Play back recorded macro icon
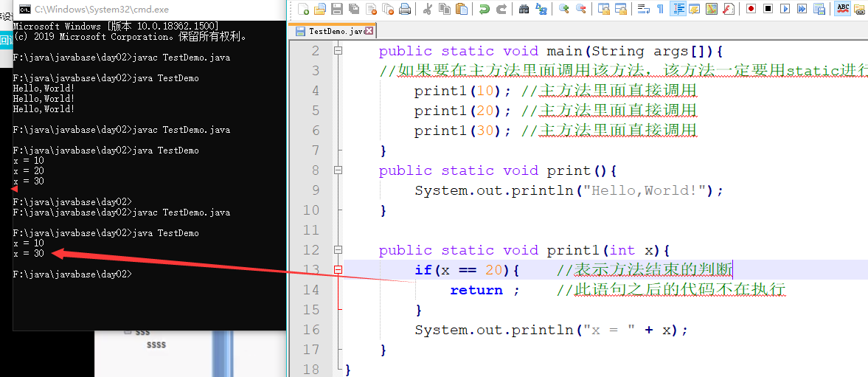This screenshot has width=868, height=377. click(785, 9)
